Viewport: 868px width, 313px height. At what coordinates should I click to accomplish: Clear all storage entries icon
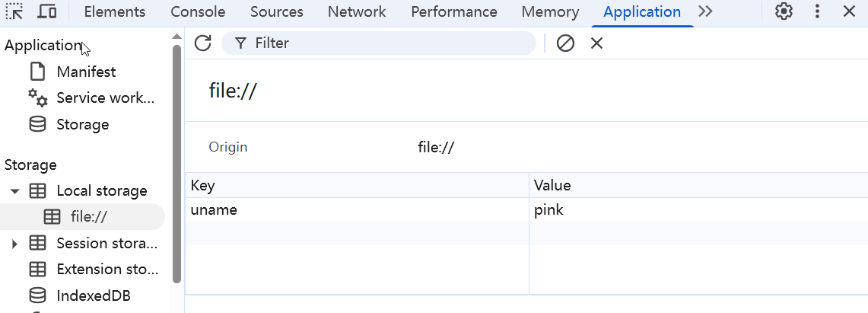click(x=565, y=43)
